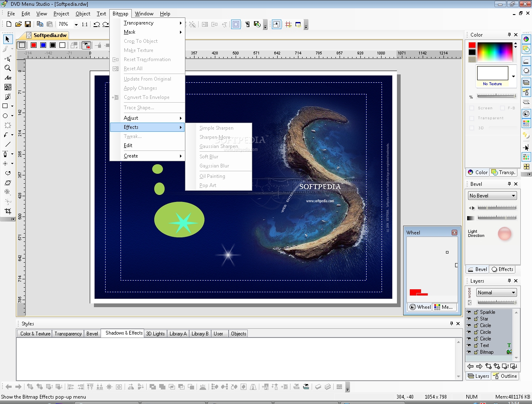This screenshot has height=404, width=532.
Task: Click Edit in the Bitmap menu
Action: [147, 145]
